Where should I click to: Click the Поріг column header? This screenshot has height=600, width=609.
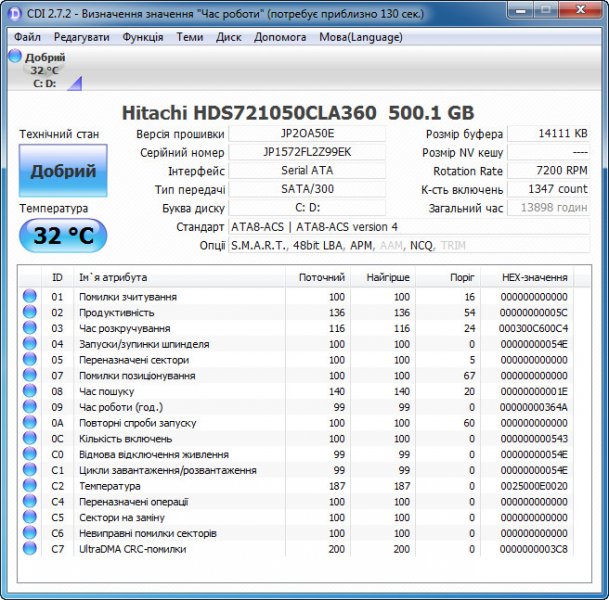coord(448,277)
